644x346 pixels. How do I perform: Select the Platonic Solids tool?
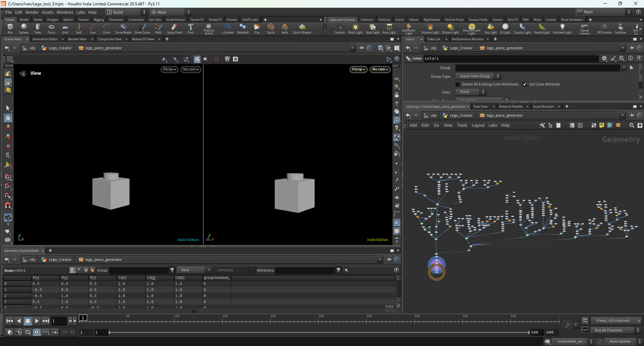click(209, 29)
